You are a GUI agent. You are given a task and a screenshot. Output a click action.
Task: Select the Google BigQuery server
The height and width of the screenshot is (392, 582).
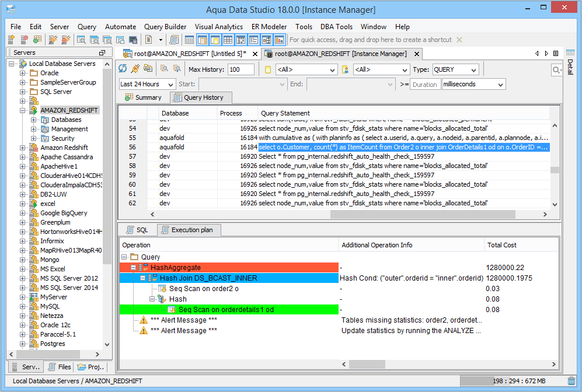pyautogui.click(x=64, y=213)
